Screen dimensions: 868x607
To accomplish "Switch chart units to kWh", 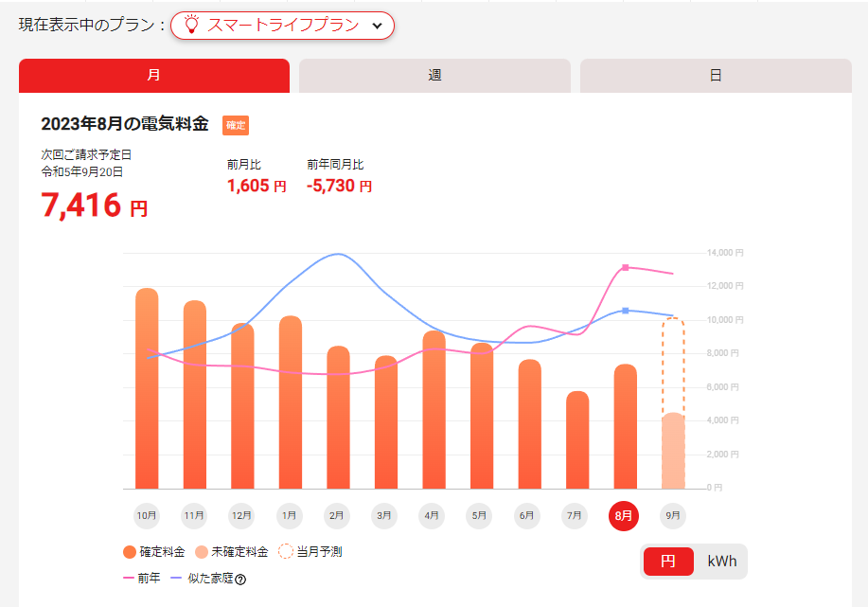I will click(721, 562).
